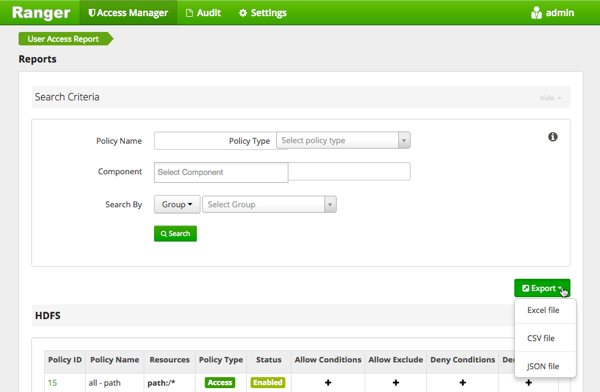Click the admin user icon

(536, 13)
